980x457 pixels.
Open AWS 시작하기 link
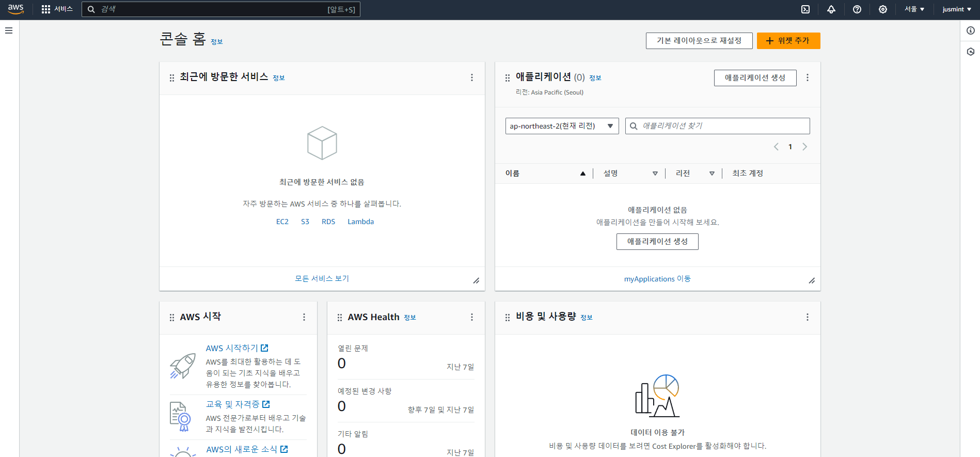pyautogui.click(x=237, y=348)
